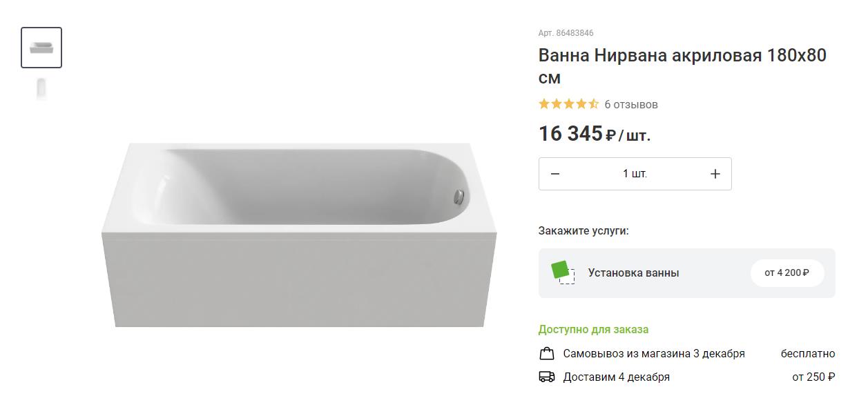This screenshot has width=868, height=407.
Task: Click the store pickup bag icon
Action: tap(547, 354)
